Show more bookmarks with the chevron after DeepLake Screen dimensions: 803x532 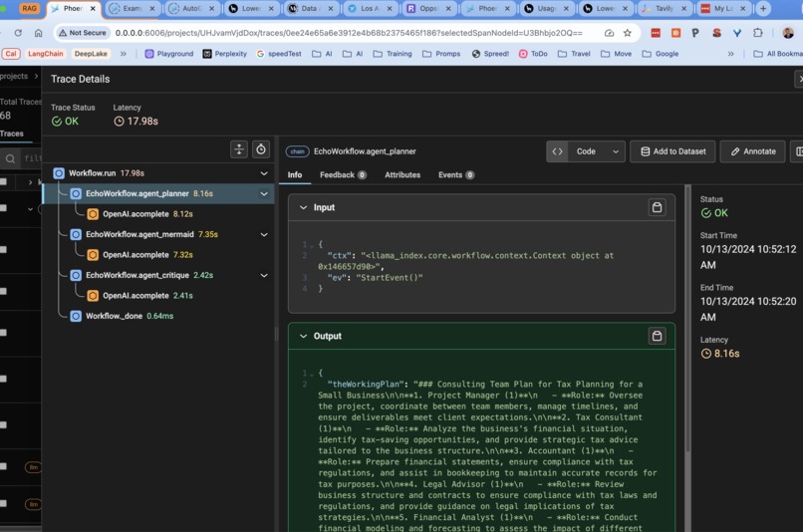pos(124,54)
